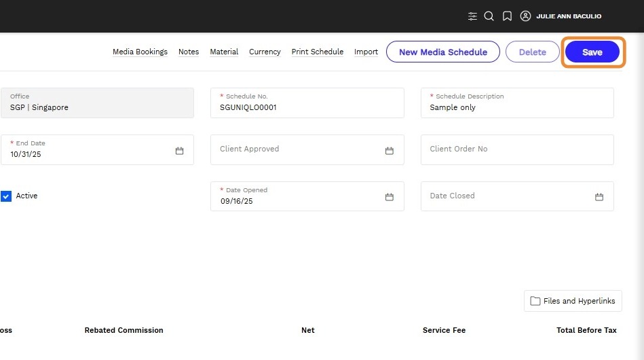Focus the Client Order No field
The image size is (644, 360).
click(x=517, y=149)
